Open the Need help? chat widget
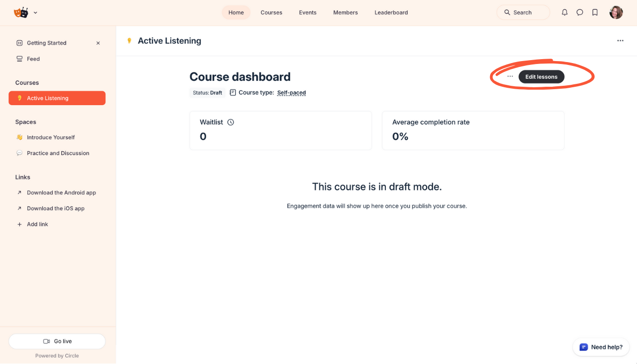 [x=601, y=347]
